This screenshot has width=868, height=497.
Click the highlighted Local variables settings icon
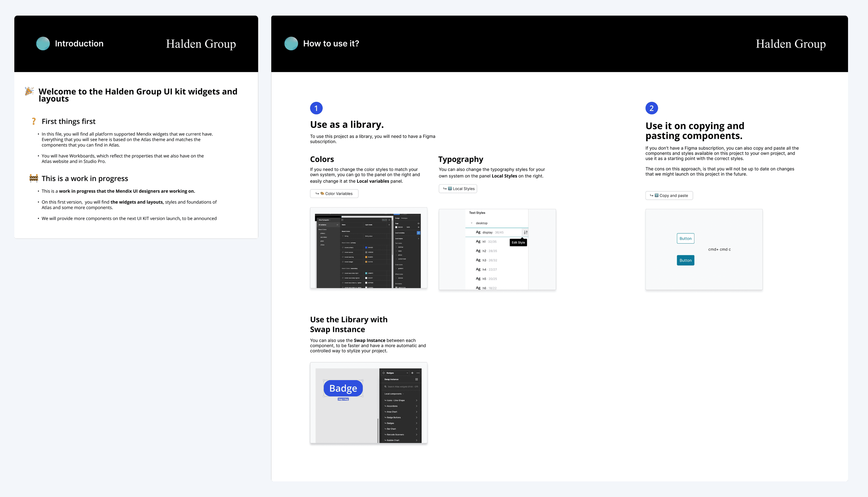point(419,233)
